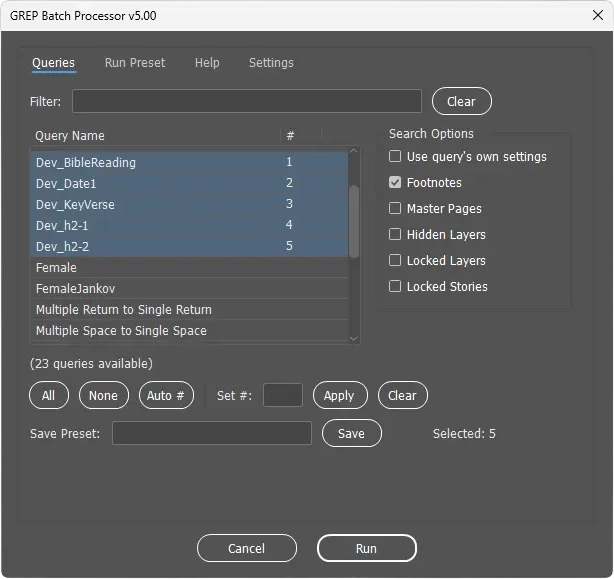Open the Run Preset tab
Image resolution: width=614 pixels, height=579 pixels.
click(x=135, y=63)
